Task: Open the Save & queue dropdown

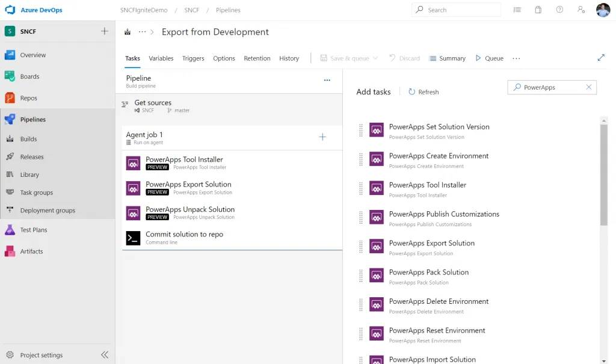Action: 349,58
